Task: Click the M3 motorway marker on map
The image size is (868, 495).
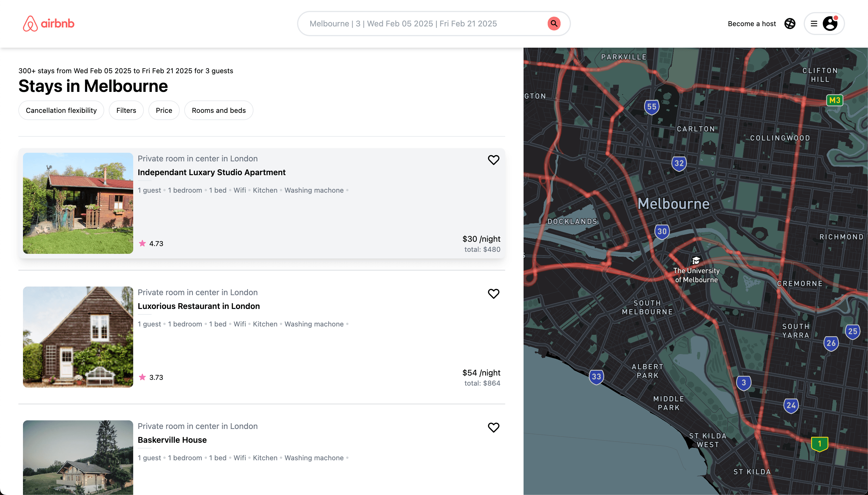Action: 834,100
